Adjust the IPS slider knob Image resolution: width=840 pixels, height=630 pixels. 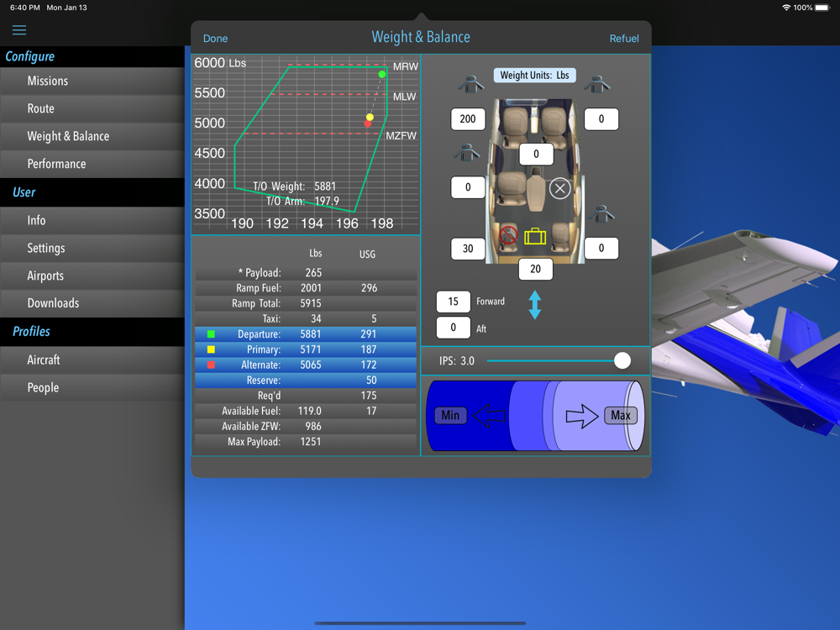622,360
